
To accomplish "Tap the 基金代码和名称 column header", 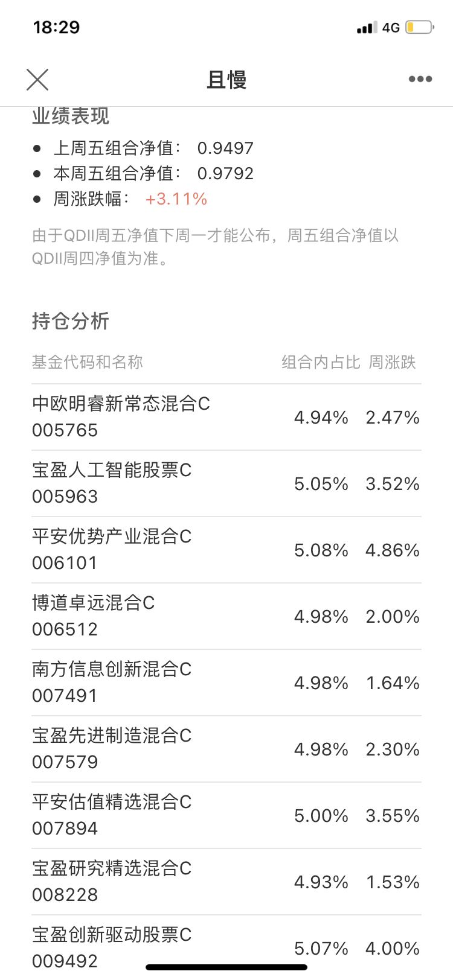I will (88, 362).
